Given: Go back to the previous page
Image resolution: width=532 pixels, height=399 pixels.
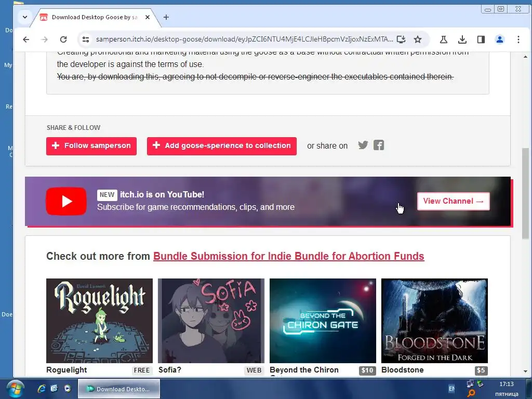Looking at the screenshot, I should tap(26, 39).
